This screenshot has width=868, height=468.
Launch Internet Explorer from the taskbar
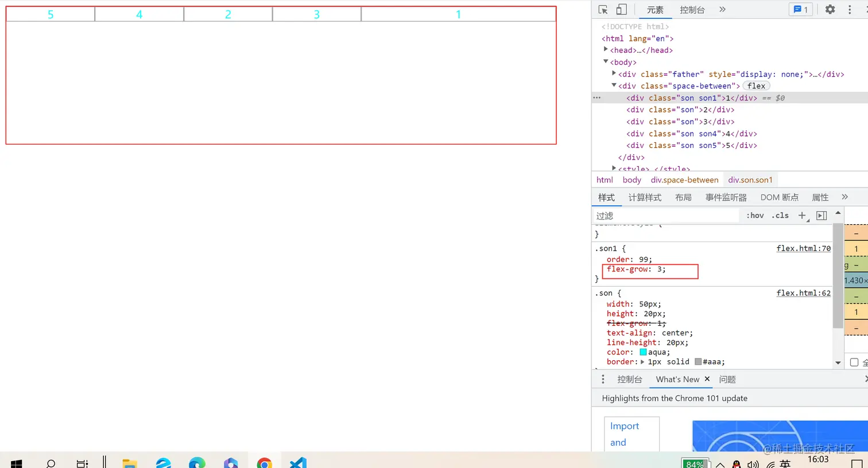pos(164,463)
